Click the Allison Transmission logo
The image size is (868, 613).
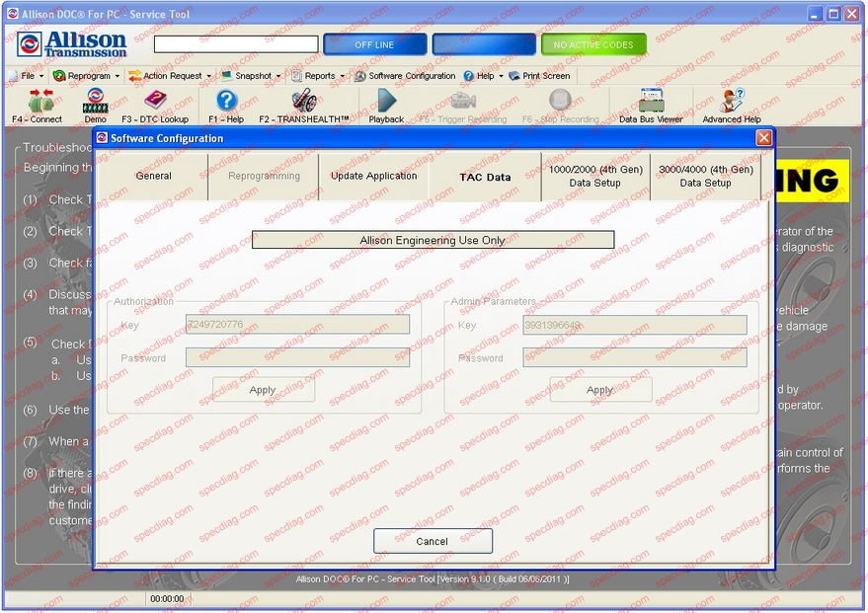point(72,43)
